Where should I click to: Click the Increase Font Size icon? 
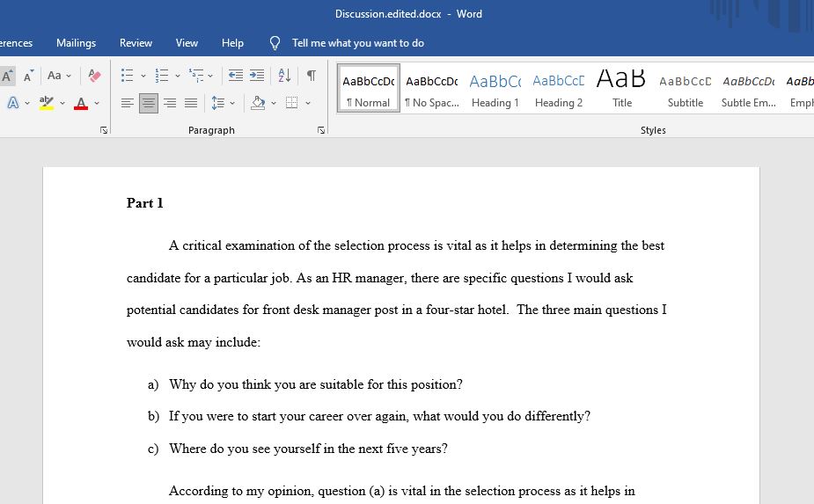coord(8,76)
